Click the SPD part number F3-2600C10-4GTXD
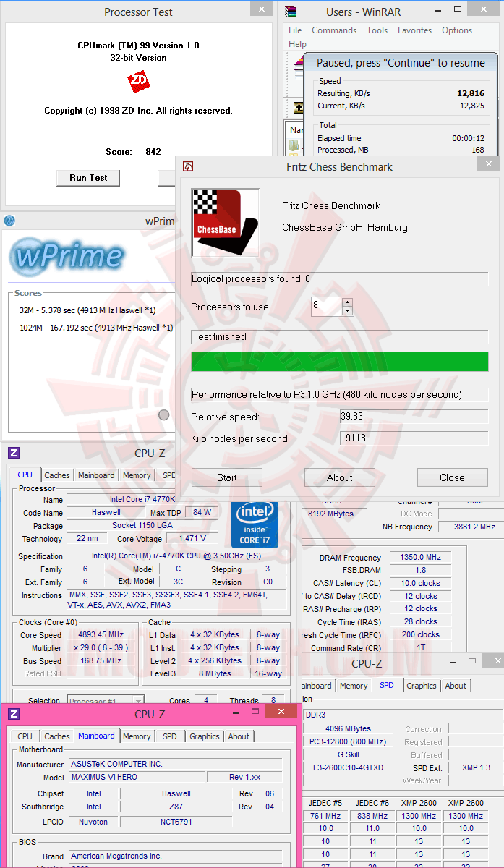This screenshot has height=868, width=504. 349,767
